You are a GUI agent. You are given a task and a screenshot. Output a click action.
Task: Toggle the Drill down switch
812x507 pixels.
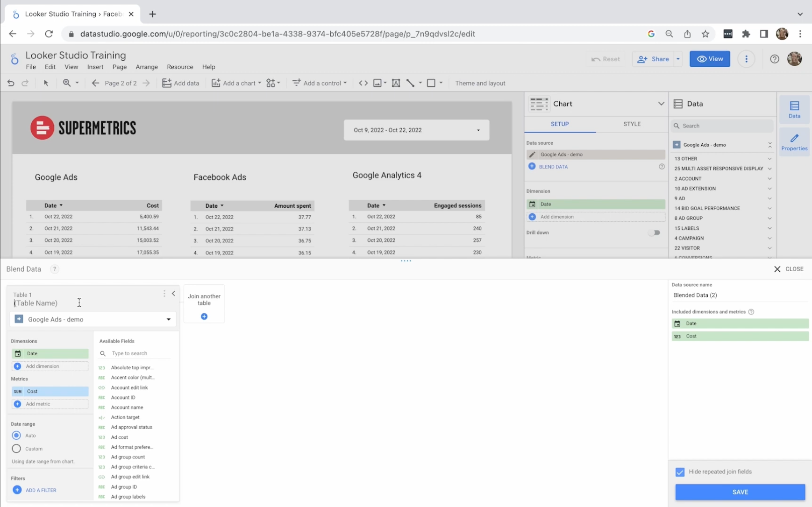654,232
